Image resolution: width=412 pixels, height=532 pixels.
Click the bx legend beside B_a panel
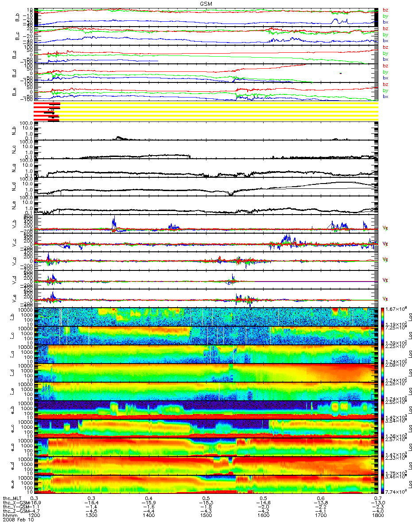(386, 59)
